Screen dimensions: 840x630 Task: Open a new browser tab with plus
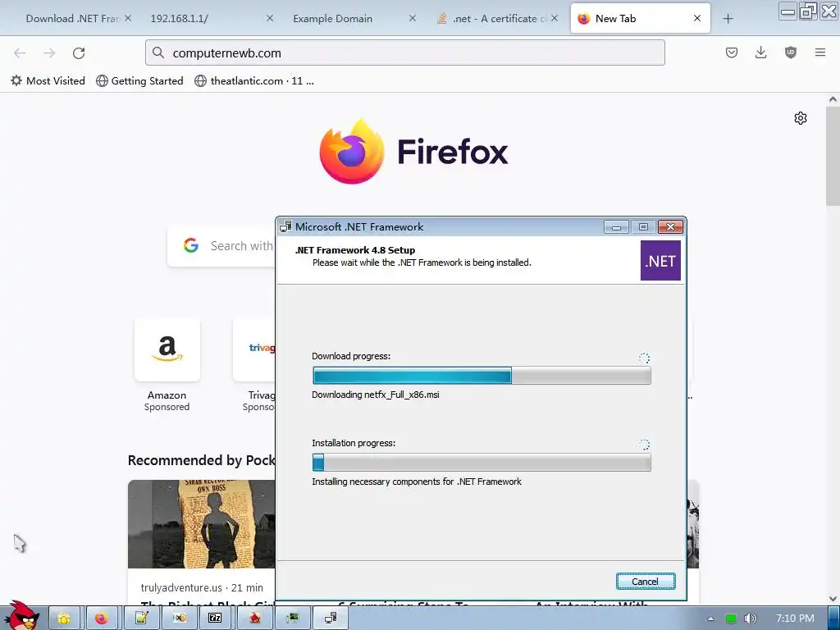tap(728, 19)
